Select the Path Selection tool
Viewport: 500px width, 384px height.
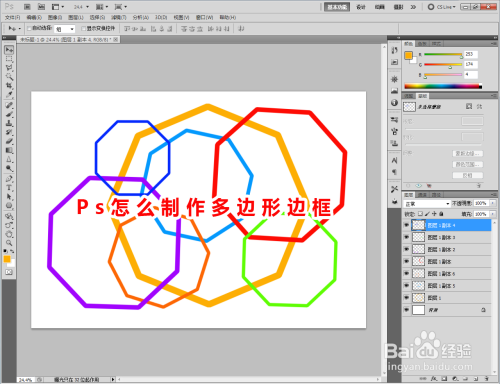[x=9, y=197]
